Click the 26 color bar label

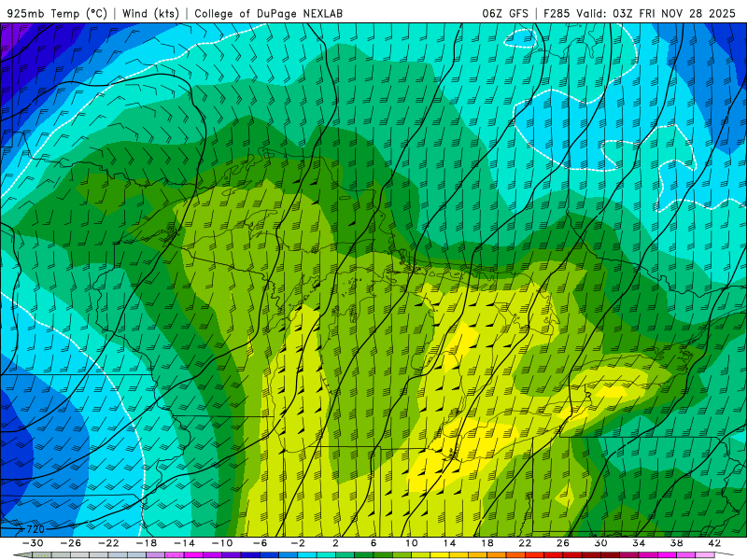563,543
